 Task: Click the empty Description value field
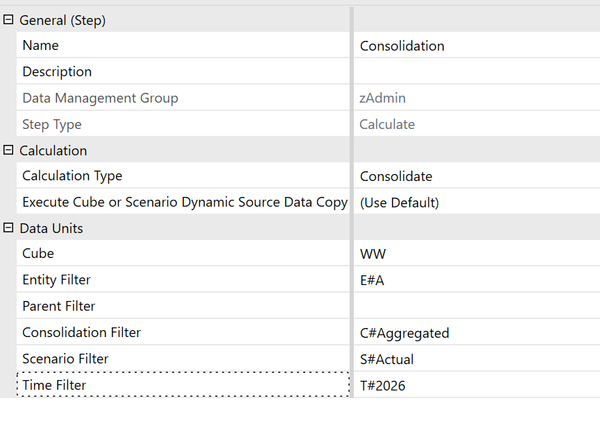tap(475, 72)
